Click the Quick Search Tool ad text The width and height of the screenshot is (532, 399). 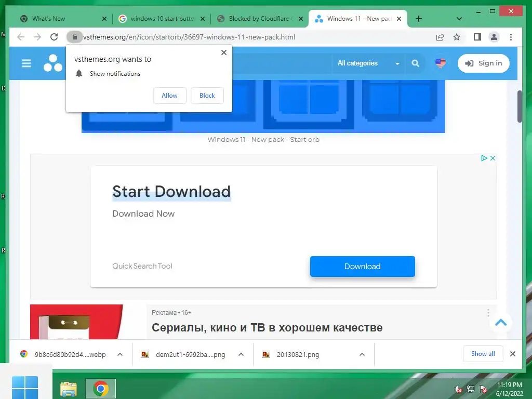pyautogui.click(x=142, y=266)
